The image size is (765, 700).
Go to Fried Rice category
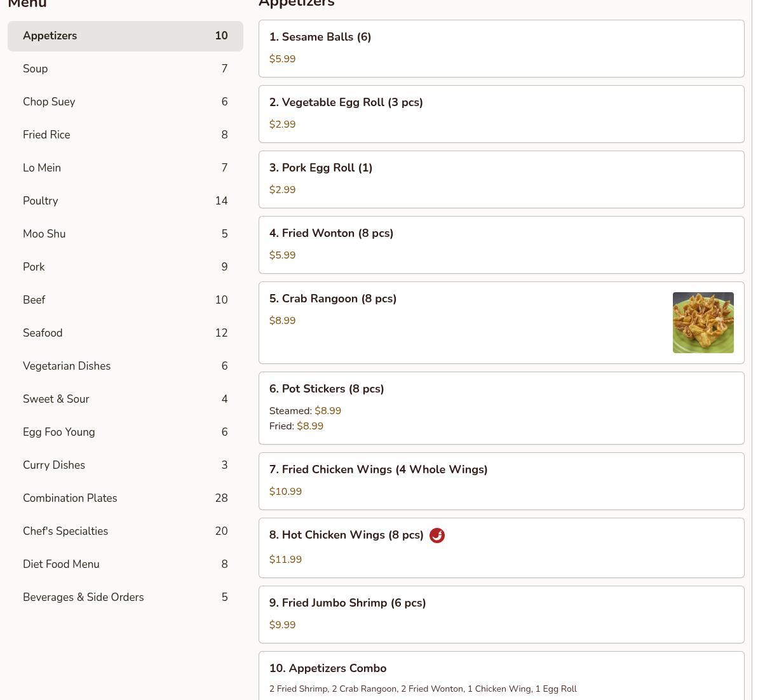point(125,135)
